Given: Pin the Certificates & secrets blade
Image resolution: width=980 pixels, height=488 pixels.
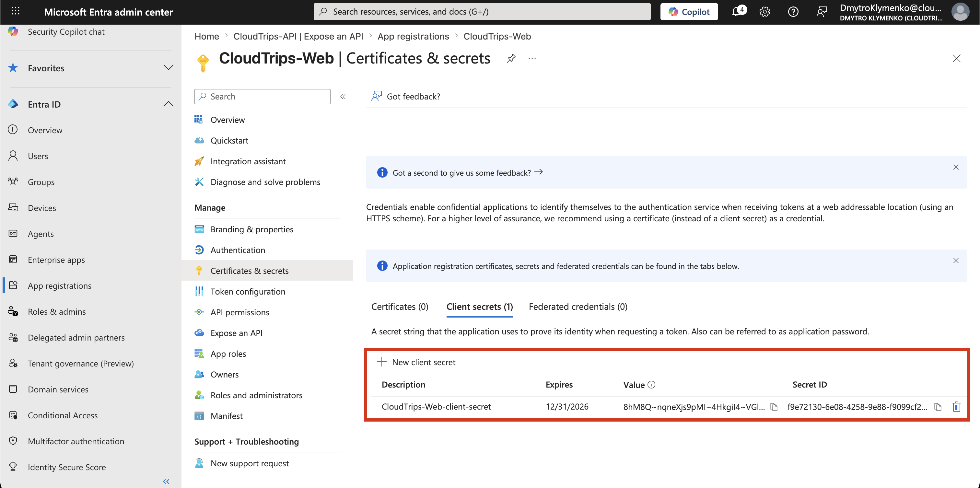Looking at the screenshot, I should click(x=511, y=59).
